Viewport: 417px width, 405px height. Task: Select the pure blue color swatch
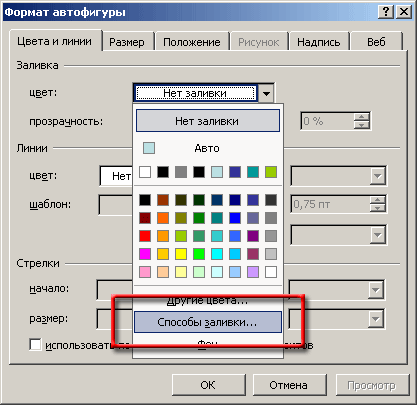[x=235, y=218]
